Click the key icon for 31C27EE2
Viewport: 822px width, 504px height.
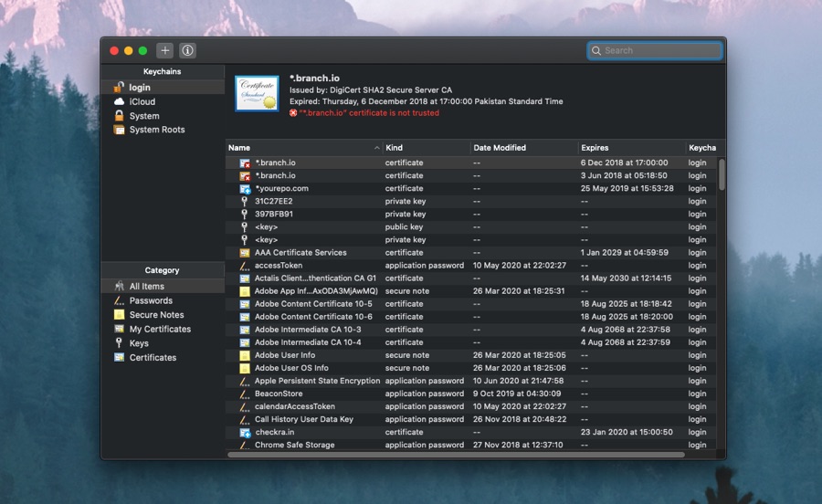pyautogui.click(x=244, y=201)
